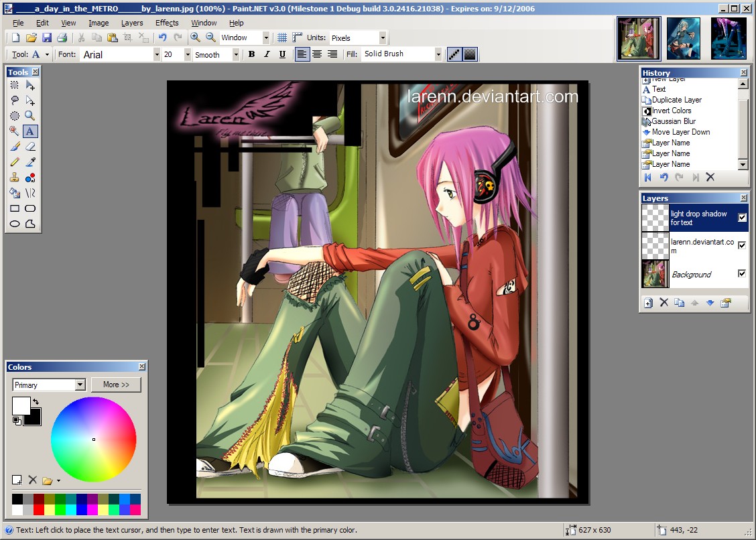Click Layer Properties icon in Layers panel
The image size is (756, 540).
click(x=726, y=303)
